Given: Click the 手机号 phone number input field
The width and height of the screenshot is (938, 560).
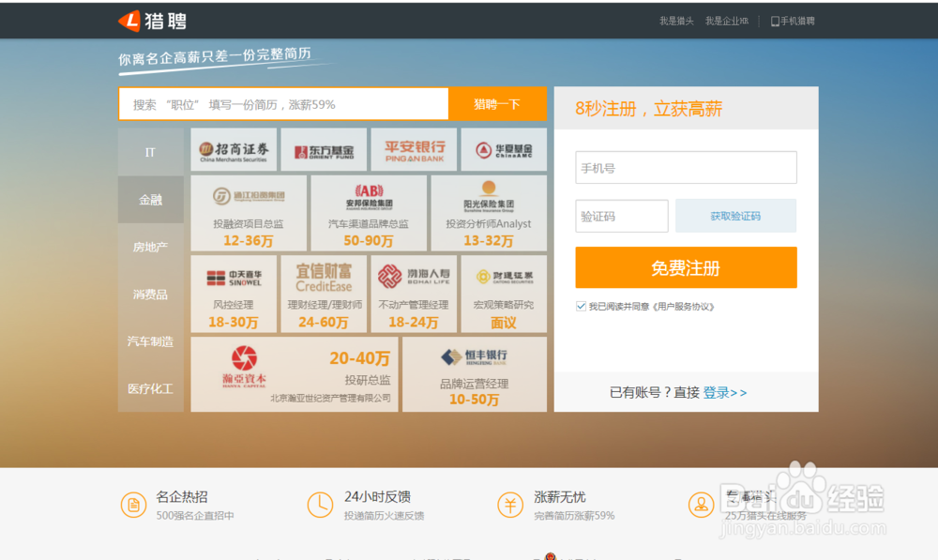Looking at the screenshot, I should 686,167.
